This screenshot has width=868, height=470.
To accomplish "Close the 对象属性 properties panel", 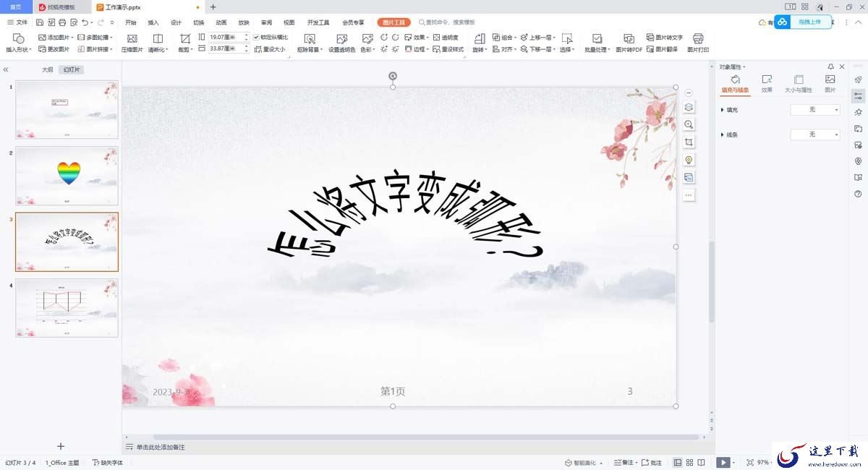I will tap(842, 67).
